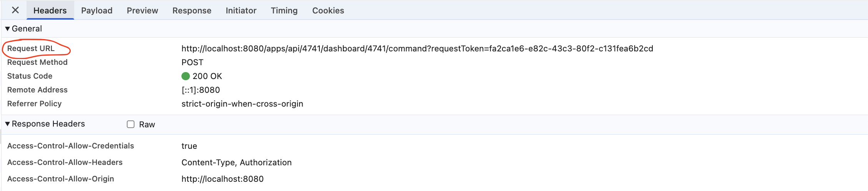Click the Request URL label
This screenshot has width=868, height=191.
pos(31,49)
